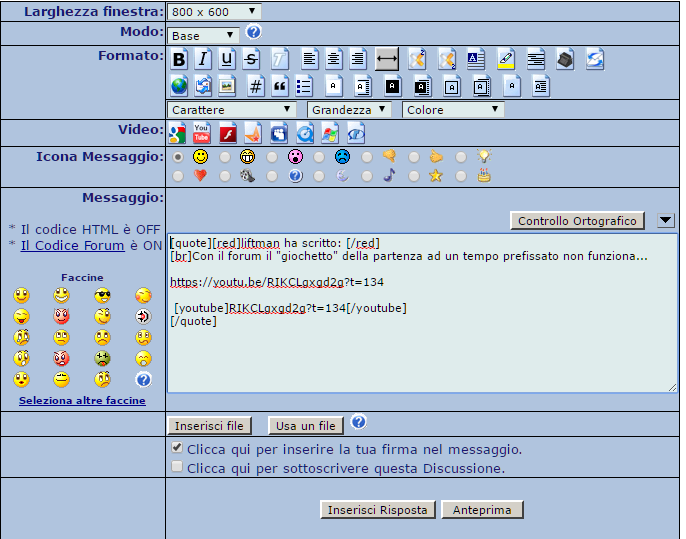This screenshot has width=686, height=539.
Task: Insert an image with the picture icon
Action: 227,86
